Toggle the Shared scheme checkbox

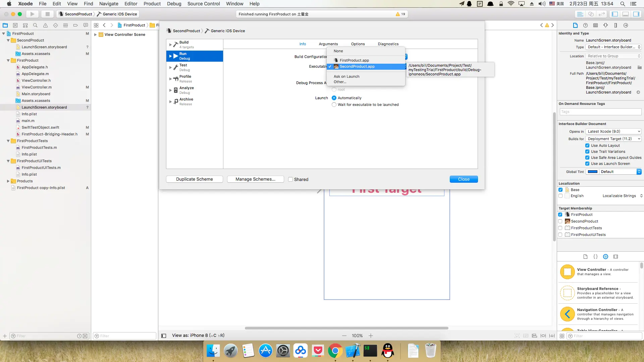(290, 179)
